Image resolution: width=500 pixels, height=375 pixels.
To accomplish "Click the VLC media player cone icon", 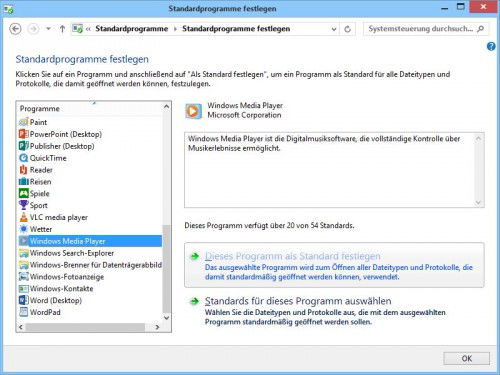I will coord(23,217).
